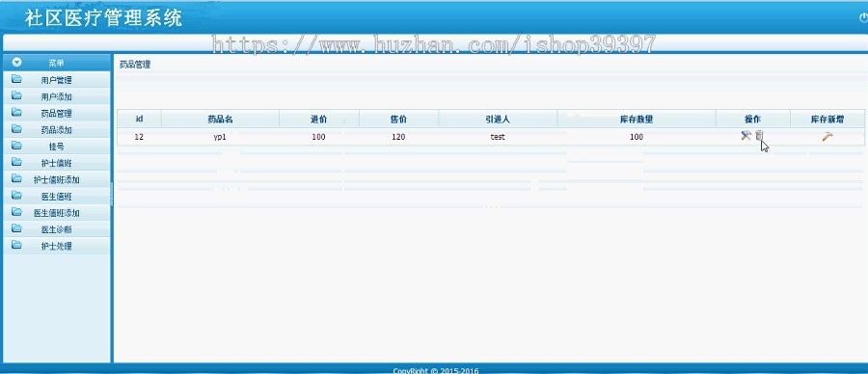Open the 药品添加 menu entry
This screenshot has height=374, width=868.
coord(57,130)
